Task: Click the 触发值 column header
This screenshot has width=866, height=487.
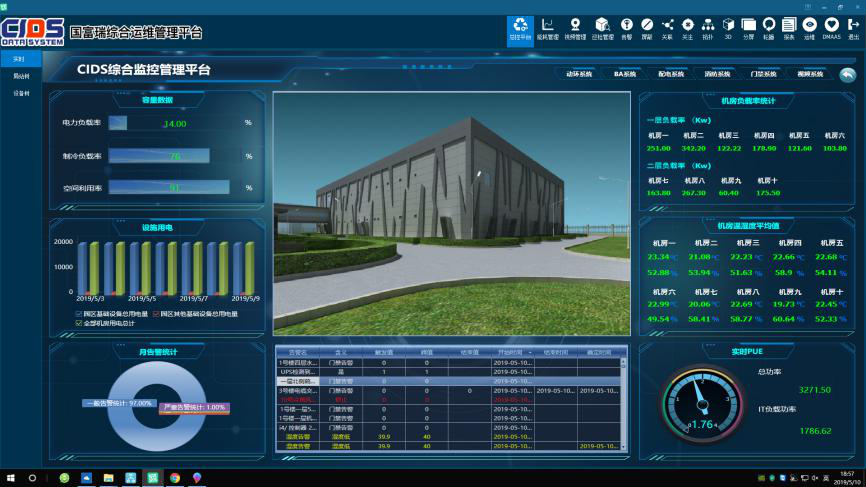Action: (x=383, y=352)
